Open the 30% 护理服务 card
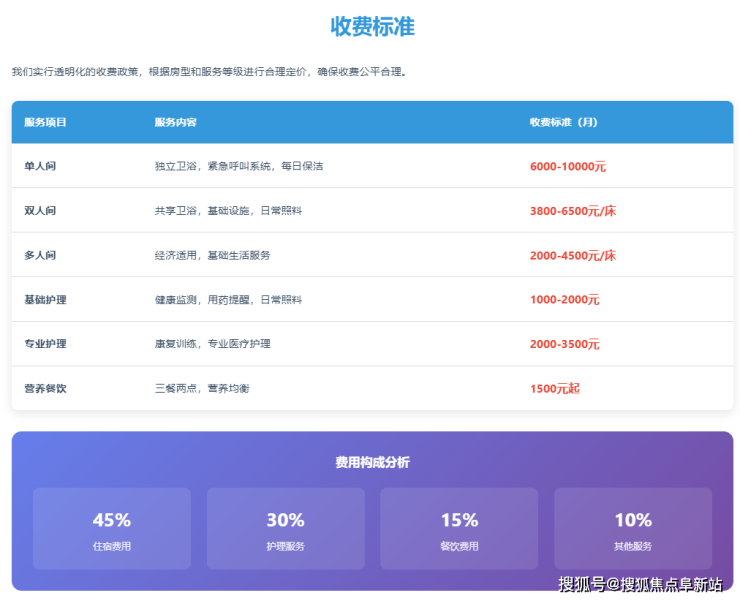Viewport: 740px width, 601px height. pyautogui.click(x=285, y=529)
